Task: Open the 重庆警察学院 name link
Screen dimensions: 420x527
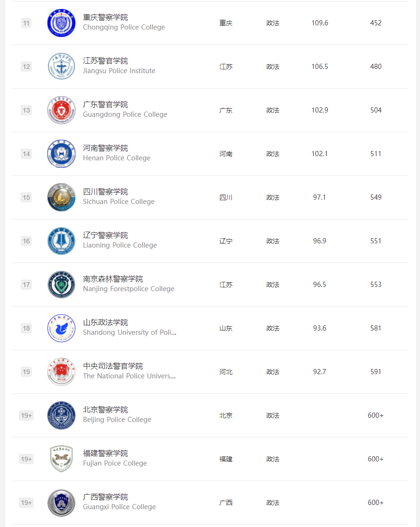Action: tap(105, 17)
